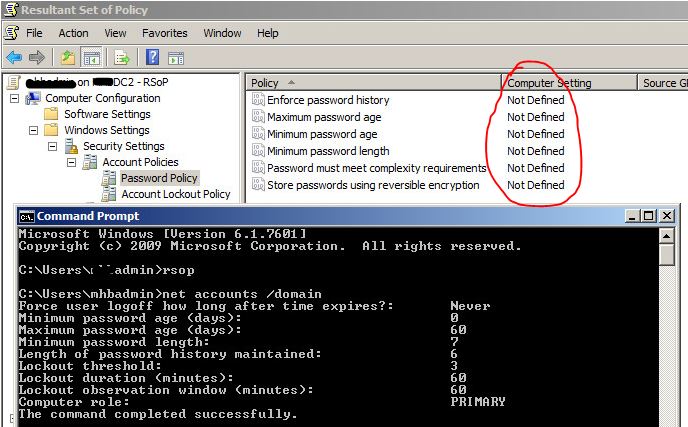Click the Maximum password age policy icon
The image size is (688, 427).
pos(258,117)
